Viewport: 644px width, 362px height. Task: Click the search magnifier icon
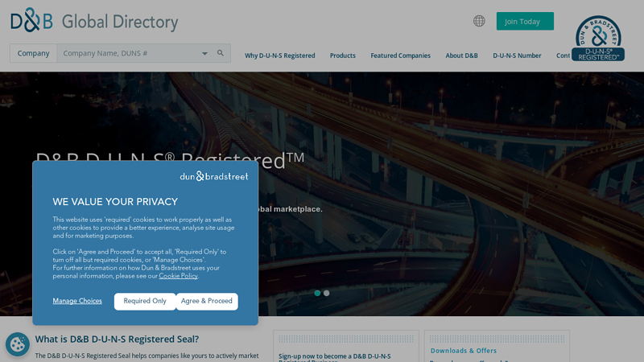pos(221,53)
